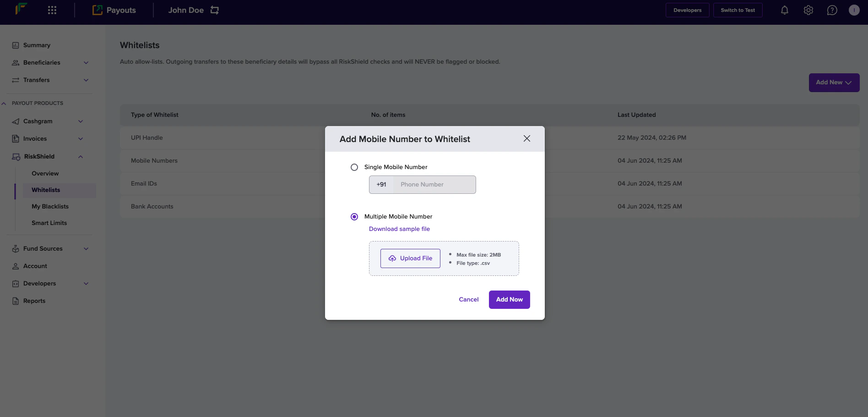The height and width of the screenshot is (417, 868).
Task: Click the Type of Whitelist column header
Action: pyautogui.click(x=155, y=115)
